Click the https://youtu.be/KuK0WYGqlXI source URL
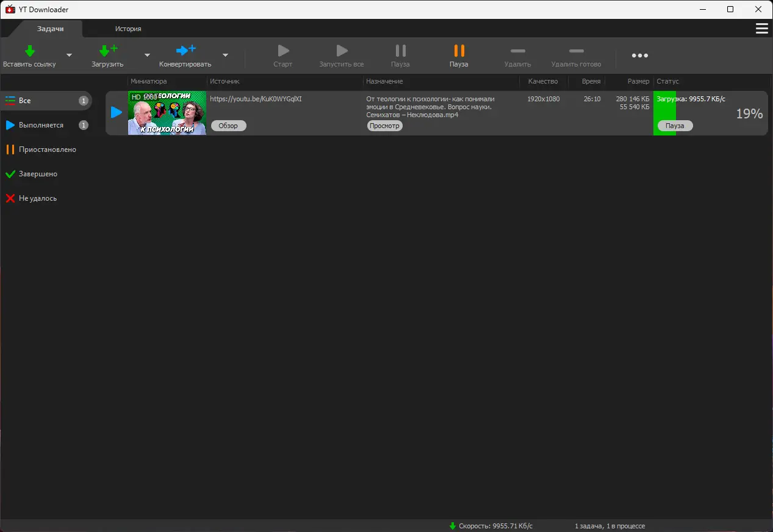The width and height of the screenshot is (773, 532). (x=256, y=99)
